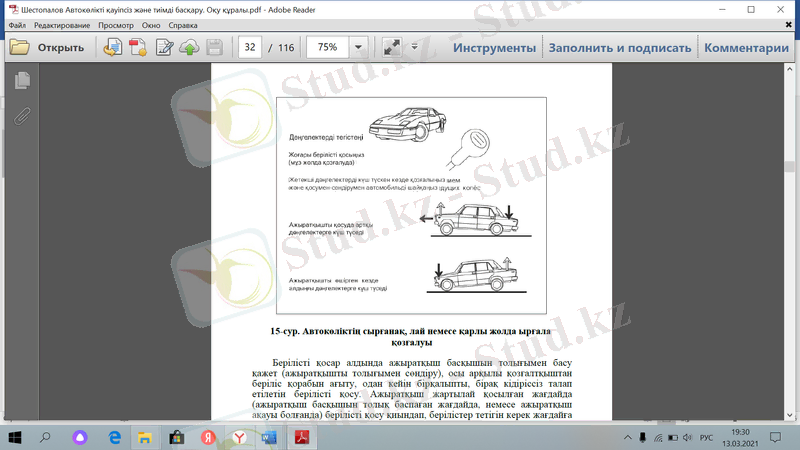
Task: Open the Заполнить и подписать pane
Action: [x=619, y=47]
